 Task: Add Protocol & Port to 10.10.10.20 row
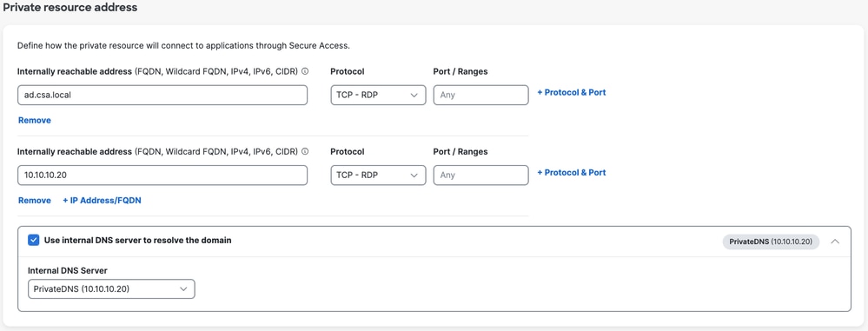click(572, 173)
